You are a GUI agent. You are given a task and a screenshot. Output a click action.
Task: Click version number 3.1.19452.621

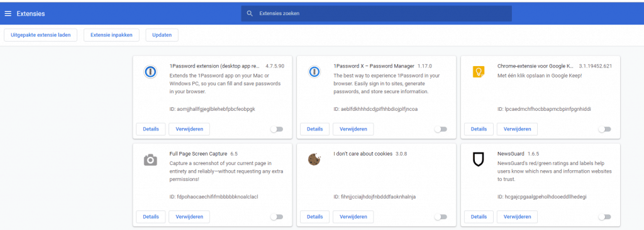point(596,66)
